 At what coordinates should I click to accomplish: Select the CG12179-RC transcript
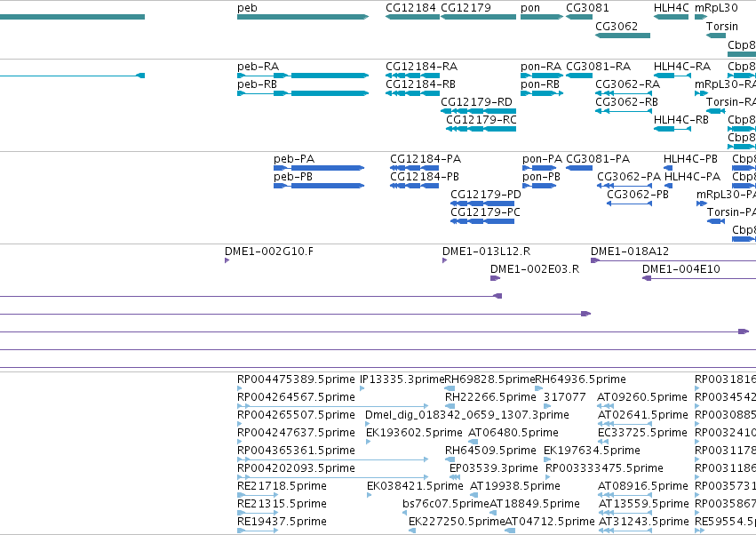click(x=481, y=129)
